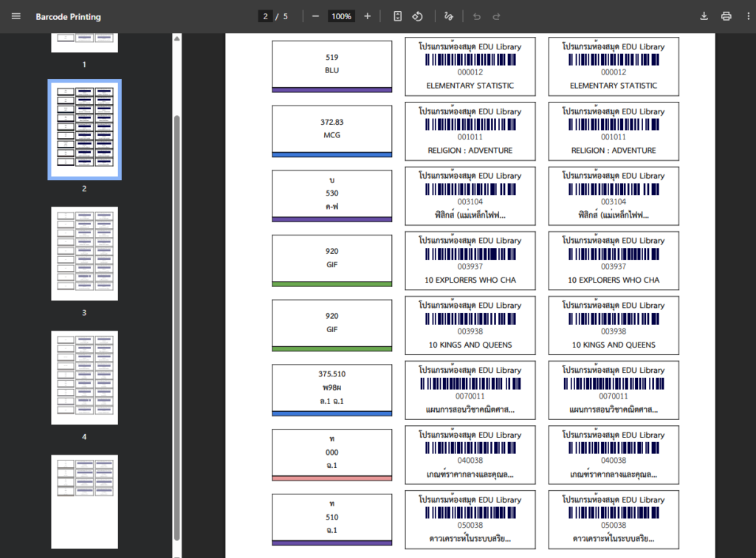Select the highlighted page 2 thumbnail
This screenshot has height=558, width=756.
84,130
